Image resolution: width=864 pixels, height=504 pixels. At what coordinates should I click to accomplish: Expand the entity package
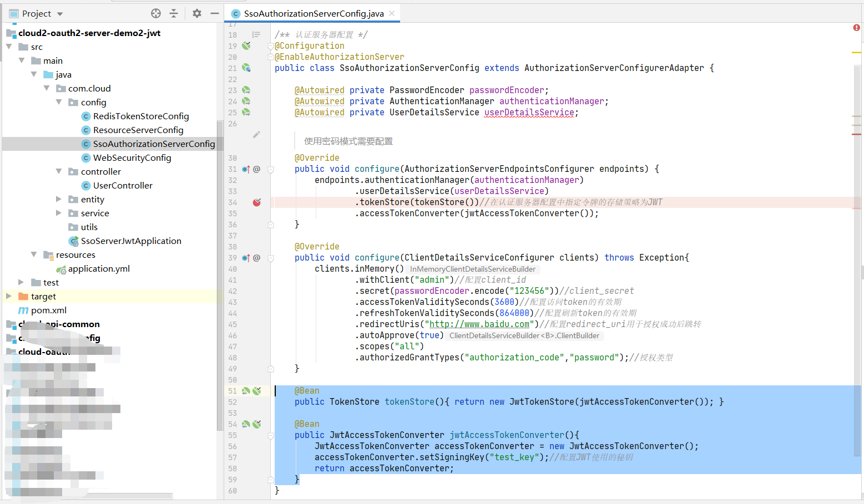click(59, 199)
